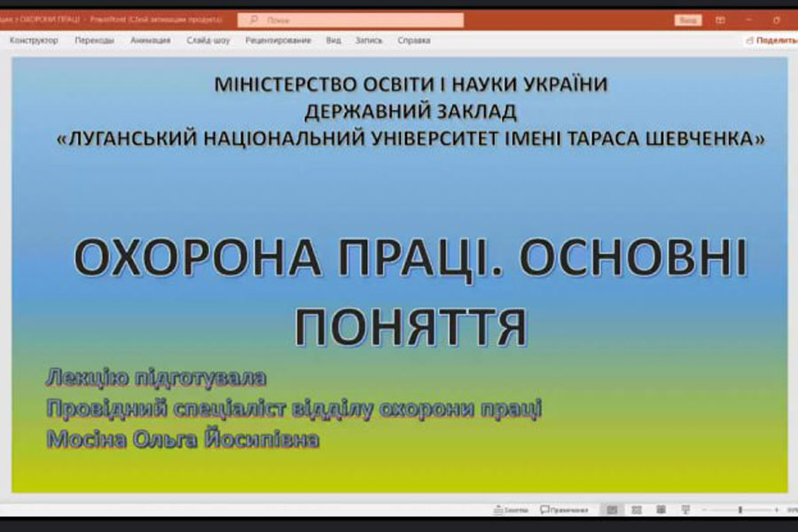Click the ДЕРЖАВНИЙ ЗАКЛАД text line
This screenshot has width=798, height=532.
point(411,112)
